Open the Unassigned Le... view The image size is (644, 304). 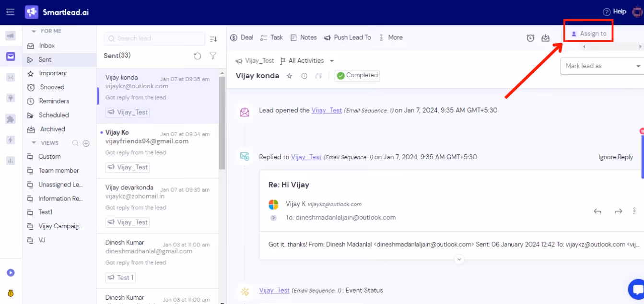[60, 185]
